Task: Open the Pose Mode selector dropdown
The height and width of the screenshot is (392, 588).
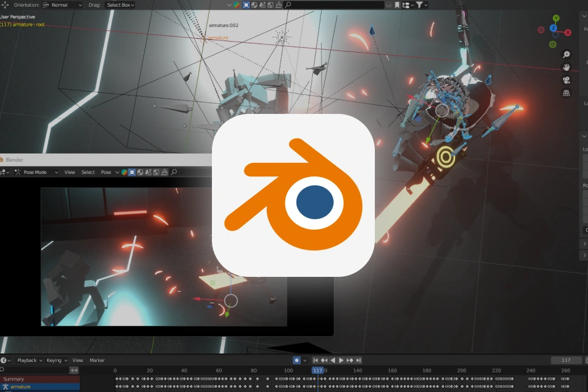Action: point(36,172)
